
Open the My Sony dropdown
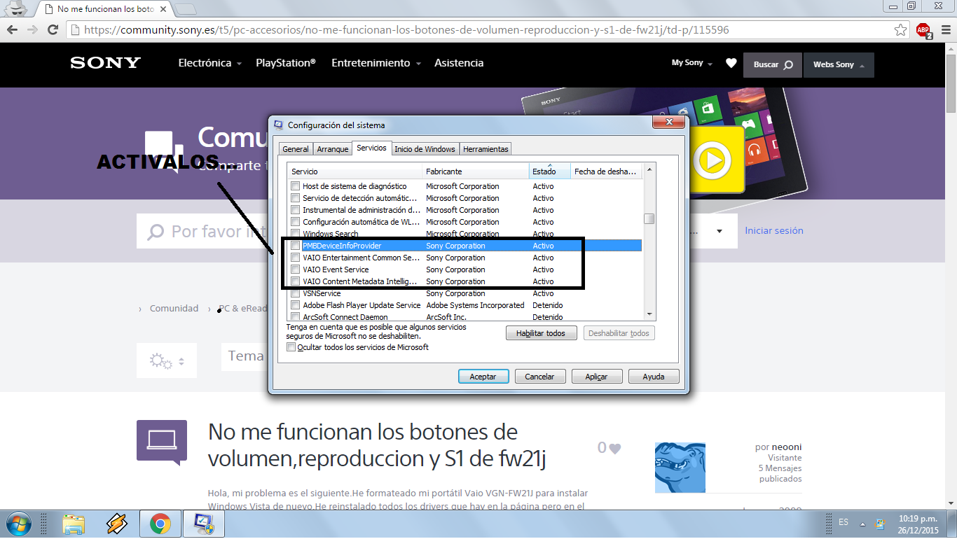pos(691,63)
